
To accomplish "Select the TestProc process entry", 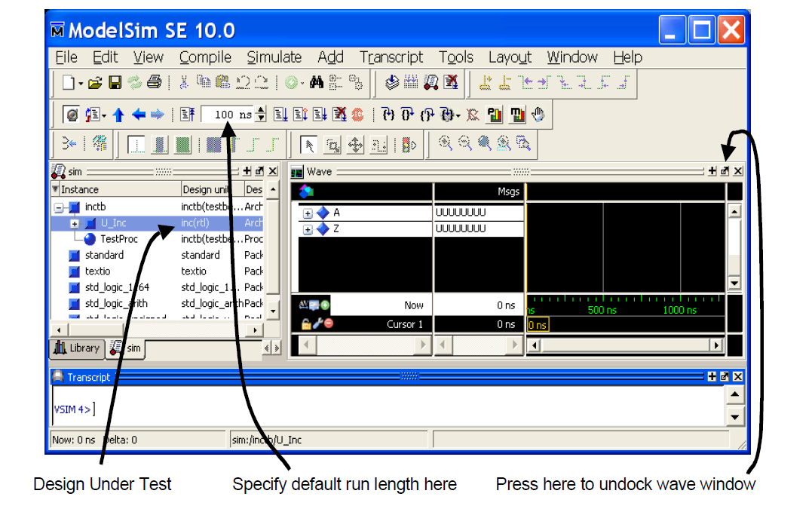I will 119,239.
